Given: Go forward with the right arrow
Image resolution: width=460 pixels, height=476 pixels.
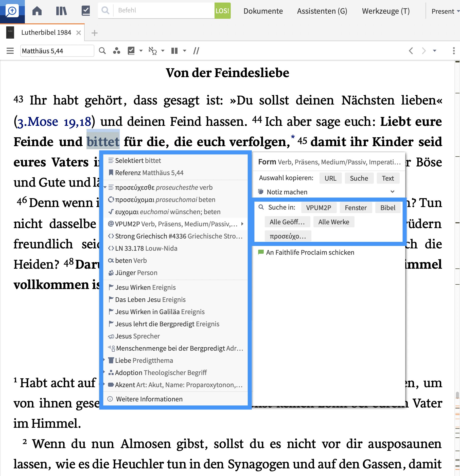Looking at the screenshot, I should click(x=424, y=51).
